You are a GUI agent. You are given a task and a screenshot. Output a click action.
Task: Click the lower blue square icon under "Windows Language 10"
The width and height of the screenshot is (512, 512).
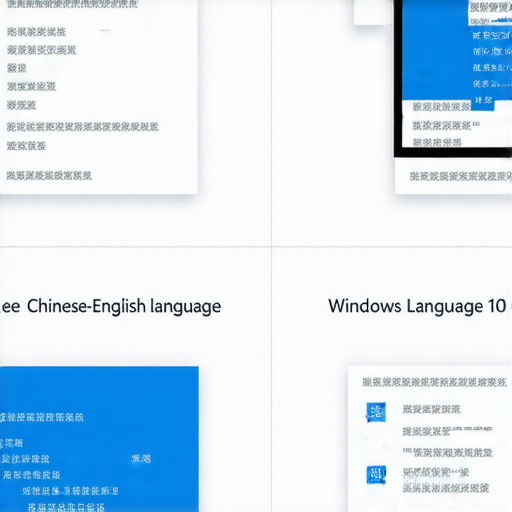[x=376, y=475]
